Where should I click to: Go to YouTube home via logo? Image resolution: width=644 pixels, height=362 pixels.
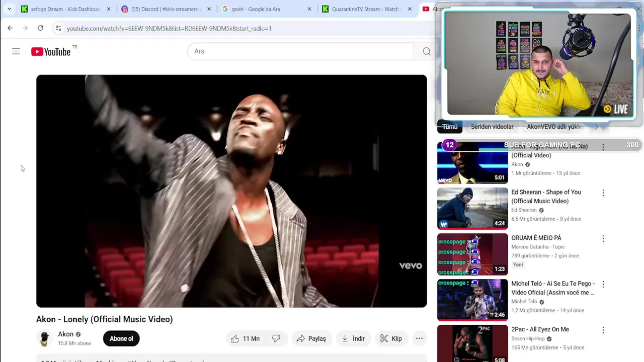(x=51, y=51)
